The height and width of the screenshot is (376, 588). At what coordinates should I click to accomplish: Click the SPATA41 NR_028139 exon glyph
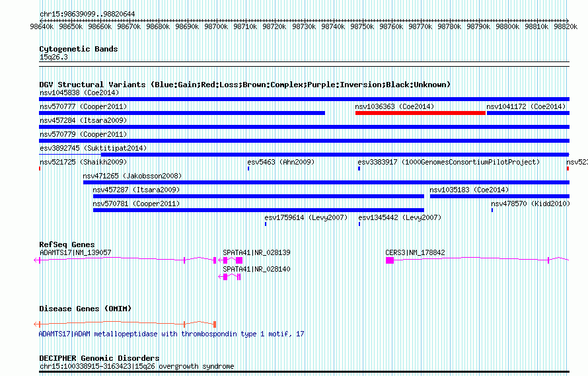coord(231,260)
